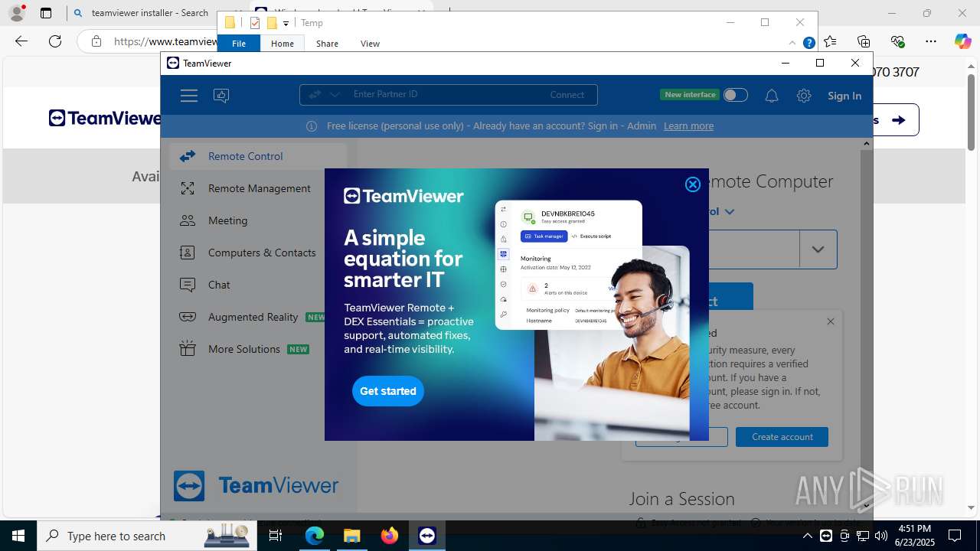The width and height of the screenshot is (980, 551).
Task: Toggle the New interface switch
Action: pyautogui.click(x=735, y=95)
